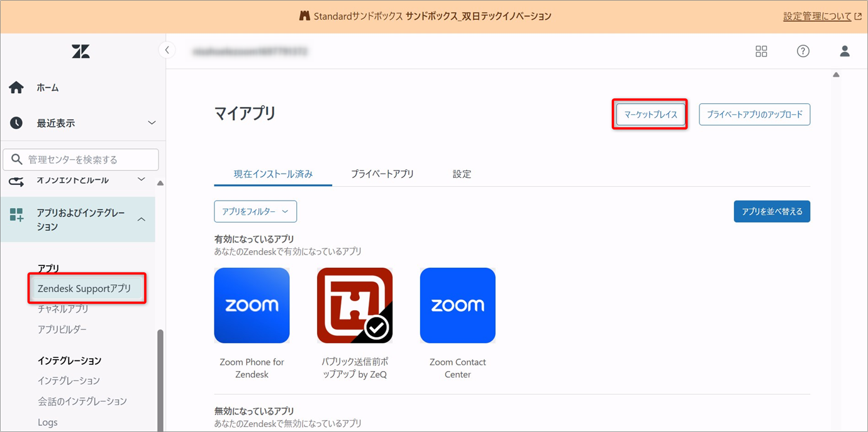Switch to the 設定 tab

pos(462,174)
